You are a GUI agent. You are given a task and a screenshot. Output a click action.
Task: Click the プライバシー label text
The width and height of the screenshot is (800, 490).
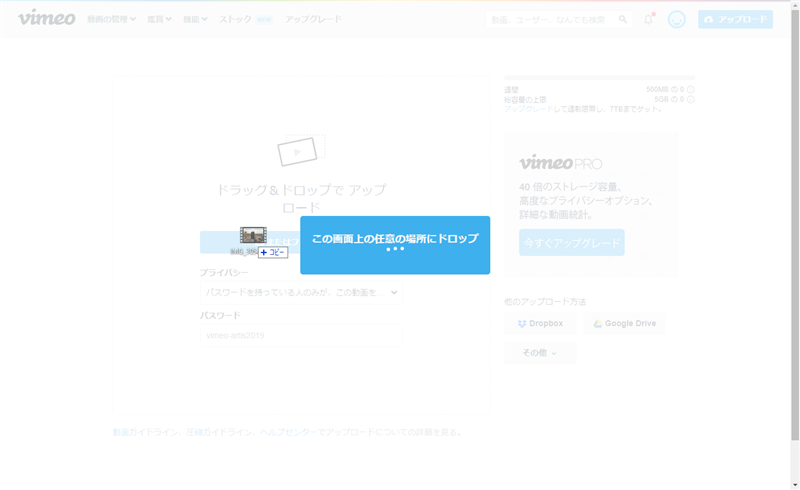224,273
